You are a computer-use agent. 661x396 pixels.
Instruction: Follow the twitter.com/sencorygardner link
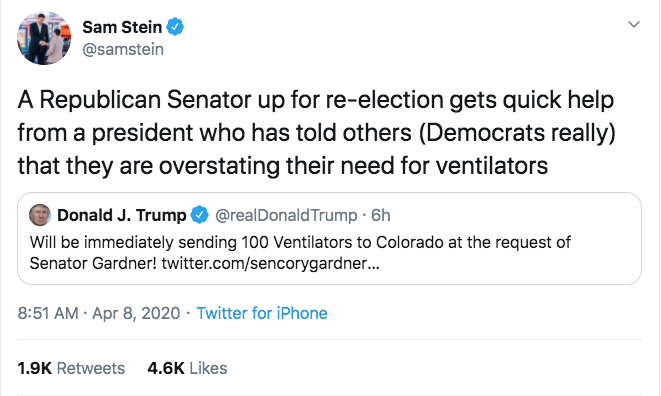tap(270, 264)
